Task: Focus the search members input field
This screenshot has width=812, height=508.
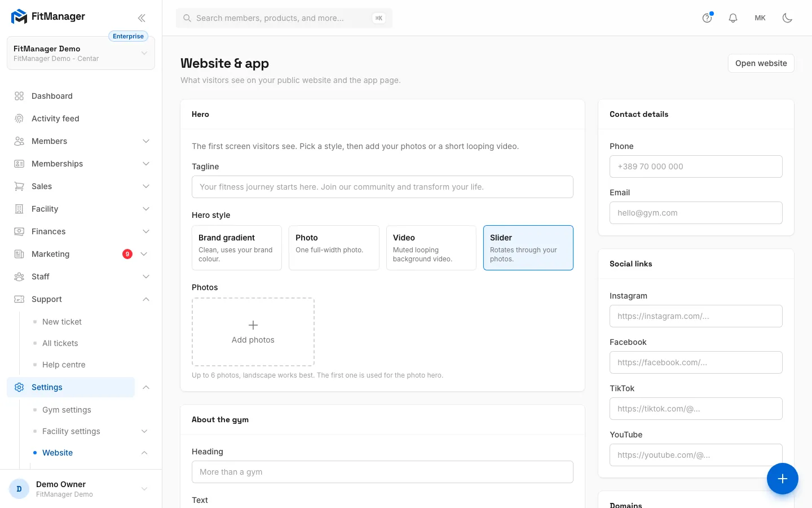Action: point(284,18)
